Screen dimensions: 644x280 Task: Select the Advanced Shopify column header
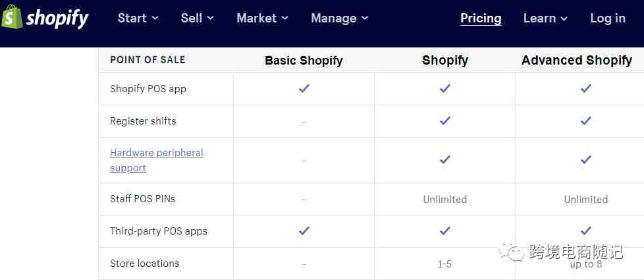point(577,60)
